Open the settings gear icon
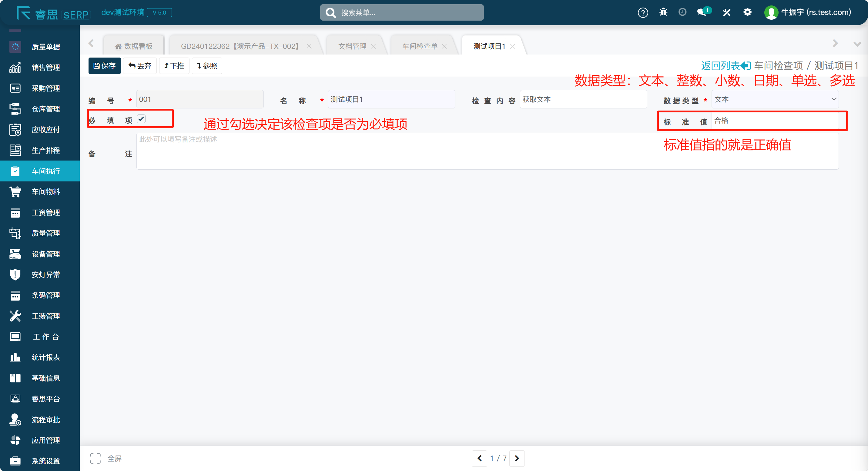868x471 pixels. pyautogui.click(x=747, y=12)
